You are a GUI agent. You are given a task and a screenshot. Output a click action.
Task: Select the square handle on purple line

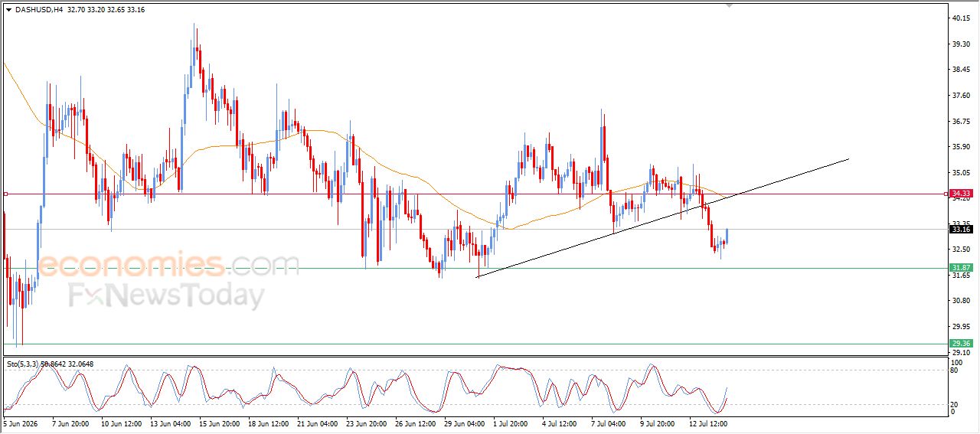(x=6, y=194)
